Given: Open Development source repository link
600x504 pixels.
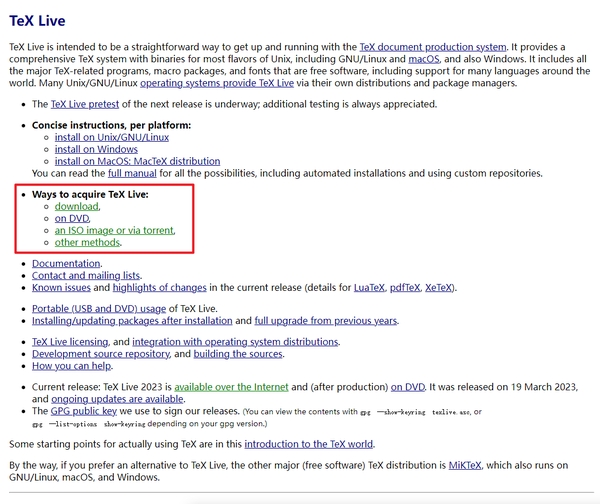Looking at the screenshot, I should click(x=101, y=354).
